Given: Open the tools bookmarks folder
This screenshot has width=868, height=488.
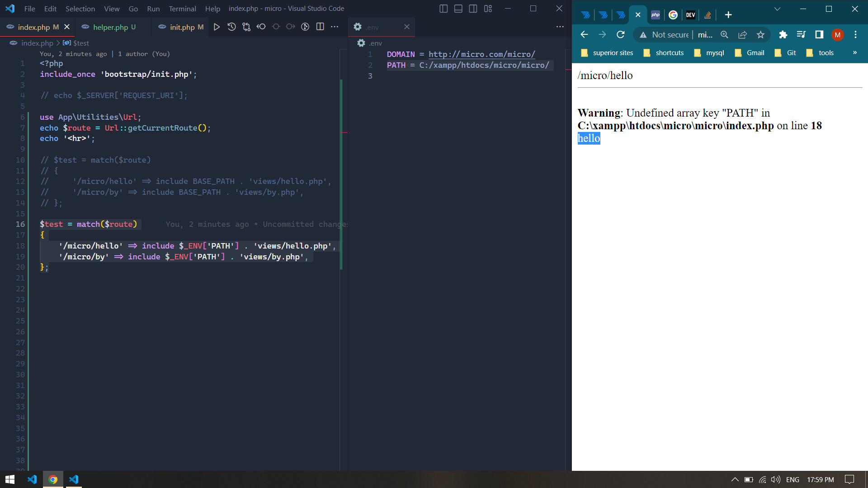Looking at the screenshot, I should (820, 53).
